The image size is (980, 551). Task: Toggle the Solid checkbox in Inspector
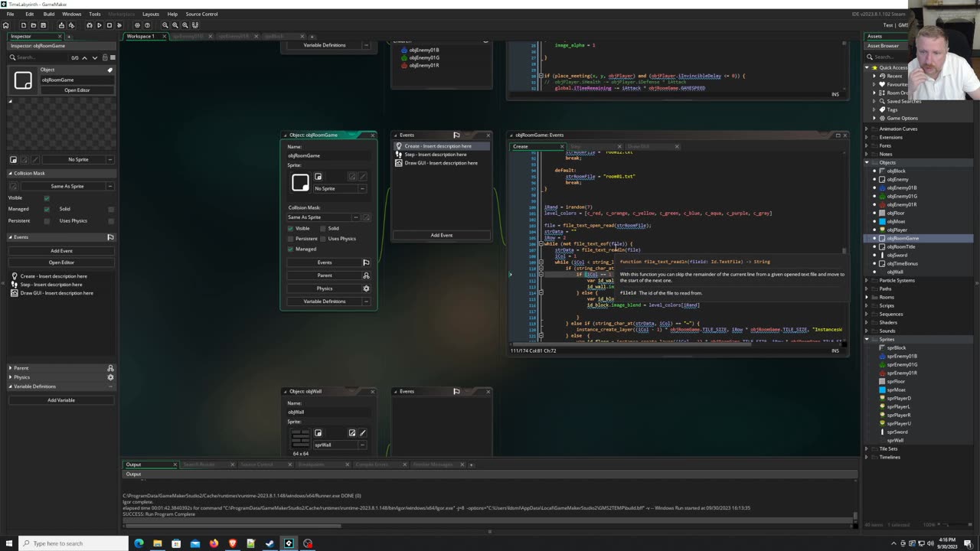click(111, 209)
